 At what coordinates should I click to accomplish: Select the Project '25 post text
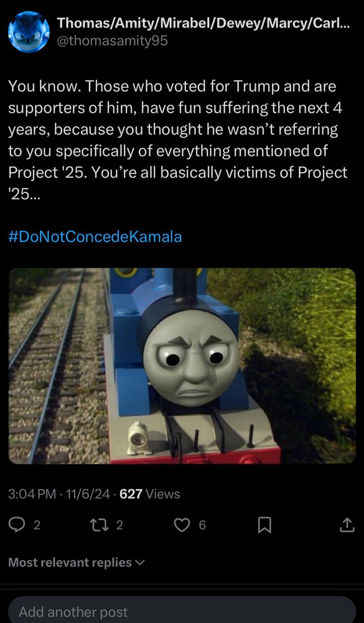178,140
